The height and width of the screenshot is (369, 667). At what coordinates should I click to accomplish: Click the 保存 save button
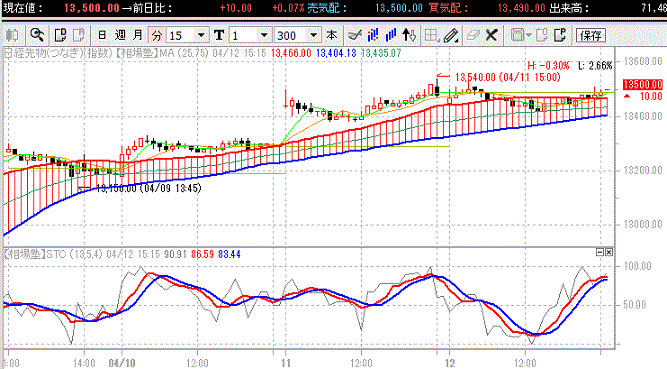point(591,35)
